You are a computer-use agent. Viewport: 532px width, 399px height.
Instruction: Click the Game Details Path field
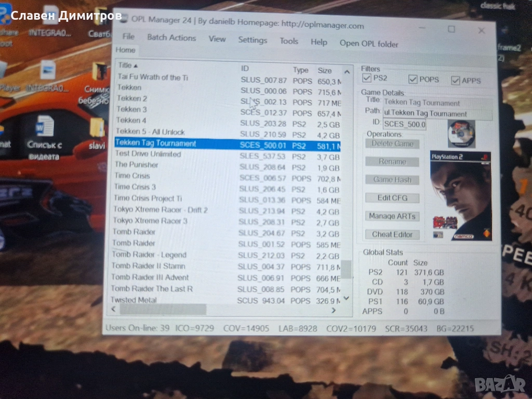tap(437, 114)
